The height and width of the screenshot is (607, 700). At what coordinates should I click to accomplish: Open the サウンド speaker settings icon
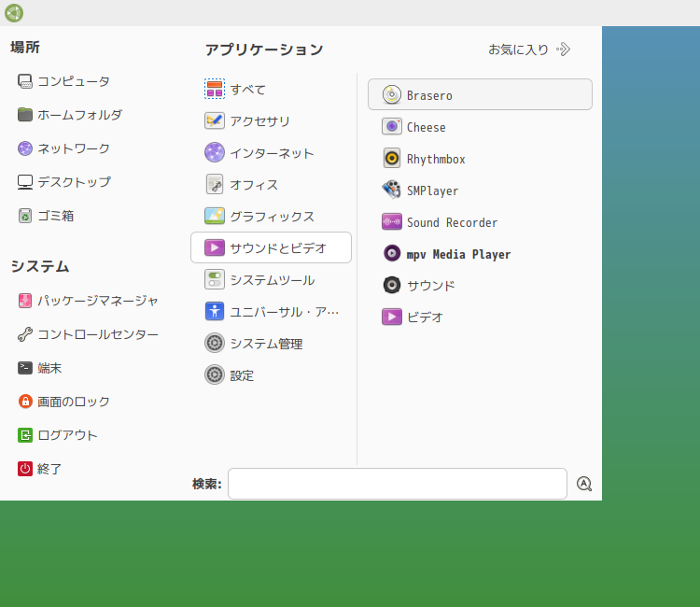391,285
